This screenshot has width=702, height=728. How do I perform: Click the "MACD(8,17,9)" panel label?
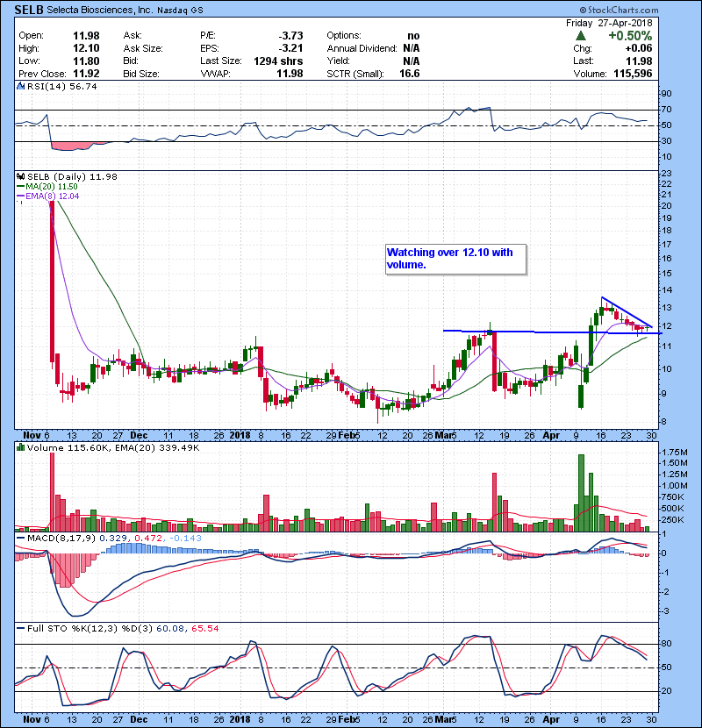[x=61, y=539]
